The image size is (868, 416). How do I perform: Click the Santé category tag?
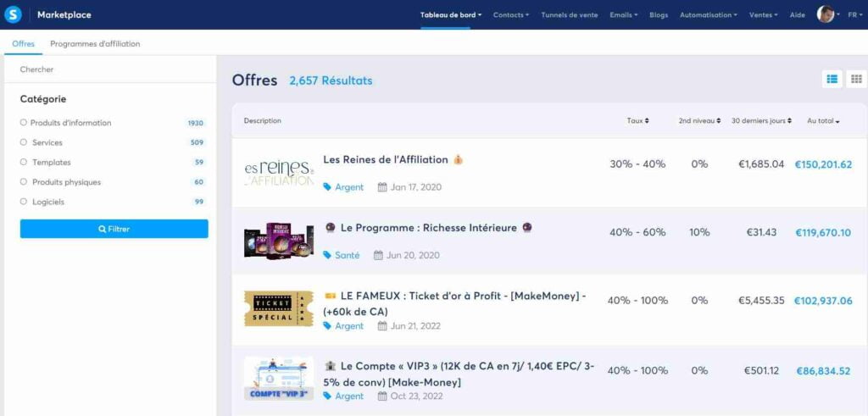[x=347, y=255]
